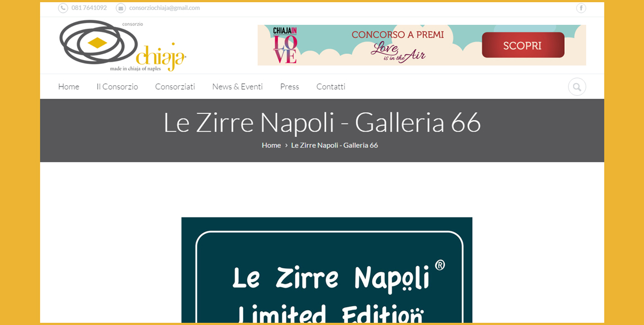Click Le Zirre Napoli breadcrumb item
Image resolution: width=644 pixels, height=325 pixels.
pos(334,145)
